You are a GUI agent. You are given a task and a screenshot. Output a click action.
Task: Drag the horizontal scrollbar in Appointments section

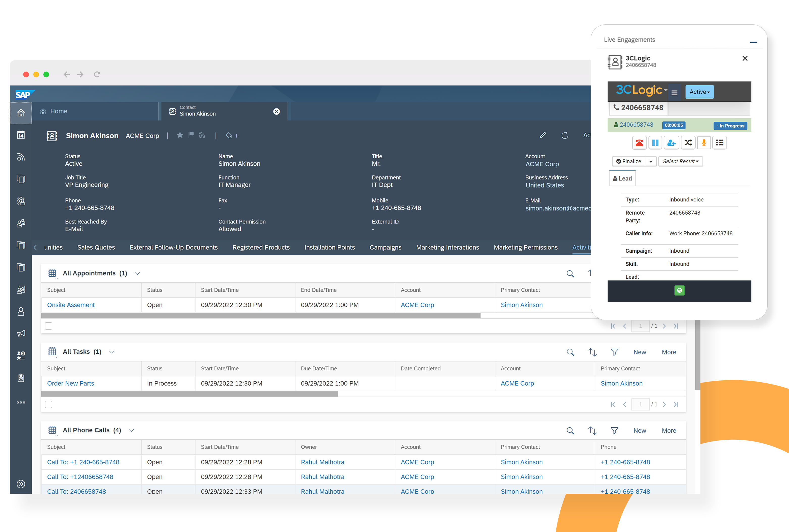pos(261,314)
